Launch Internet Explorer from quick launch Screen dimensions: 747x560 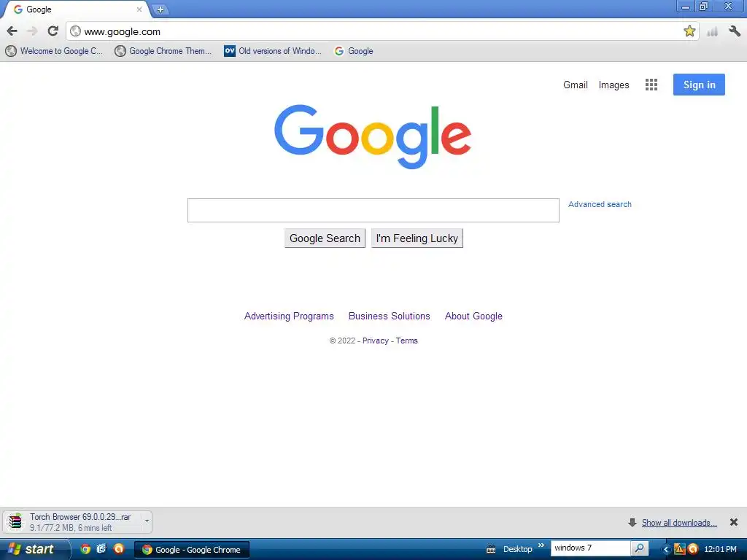(101, 549)
